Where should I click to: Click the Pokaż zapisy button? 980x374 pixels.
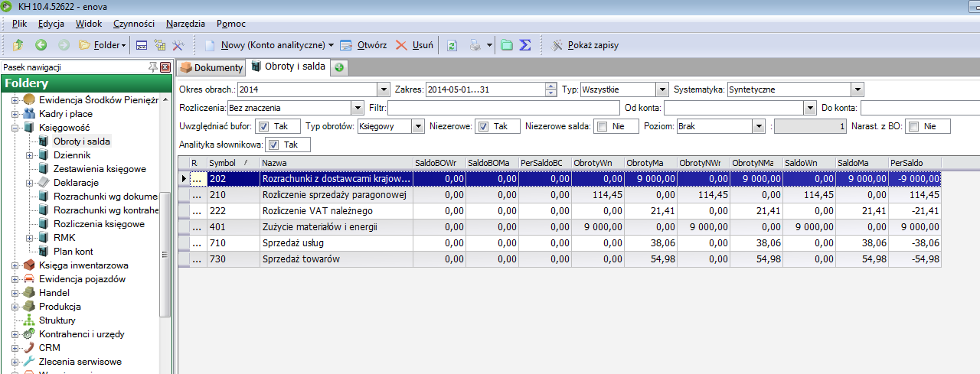pyautogui.click(x=585, y=45)
